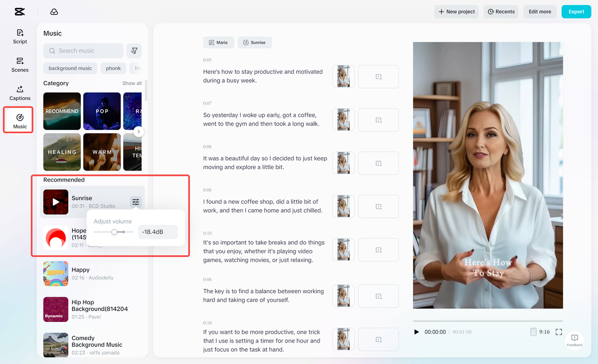Select the Hope track cover

click(x=56, y=238)
